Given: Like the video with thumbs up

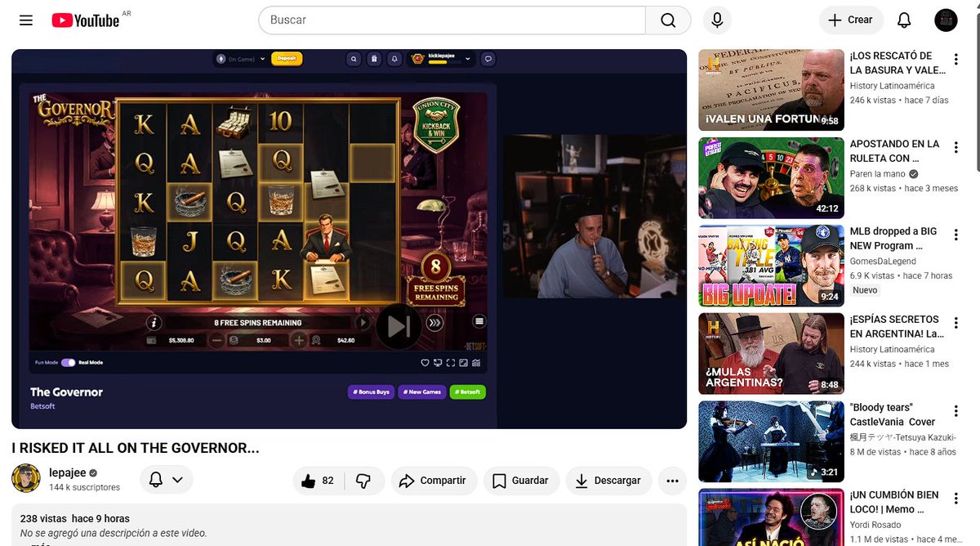Looking at the screenshot, I should tap(318, 481).
